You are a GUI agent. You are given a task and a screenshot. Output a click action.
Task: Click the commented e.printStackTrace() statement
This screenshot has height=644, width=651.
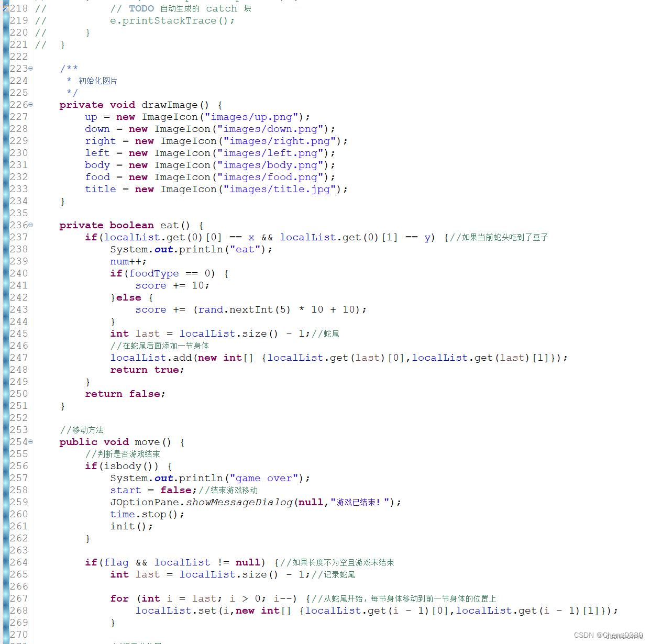tap(172, 20)
